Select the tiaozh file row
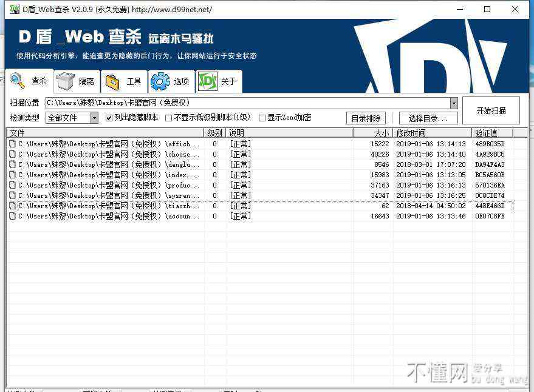 click(x=260, y=206)
